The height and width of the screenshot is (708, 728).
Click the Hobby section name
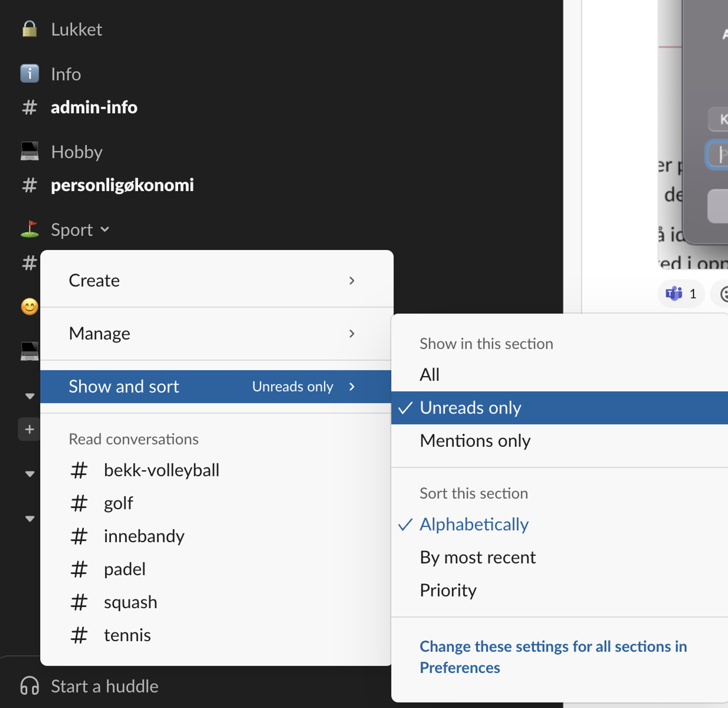pyautogui.click(x=77, y=152)
